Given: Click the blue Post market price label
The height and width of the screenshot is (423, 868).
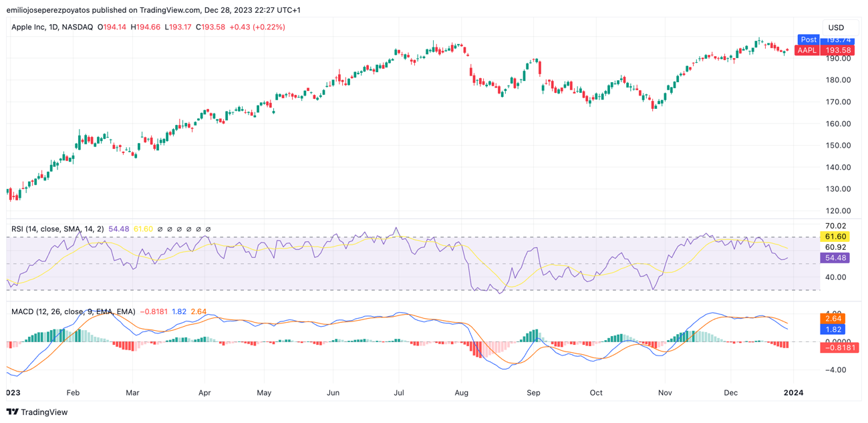Looking at the screenshot, I should [825, 39].
